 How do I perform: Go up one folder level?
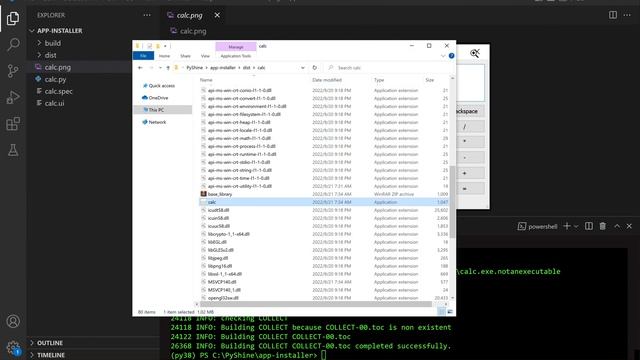(168, 68)
